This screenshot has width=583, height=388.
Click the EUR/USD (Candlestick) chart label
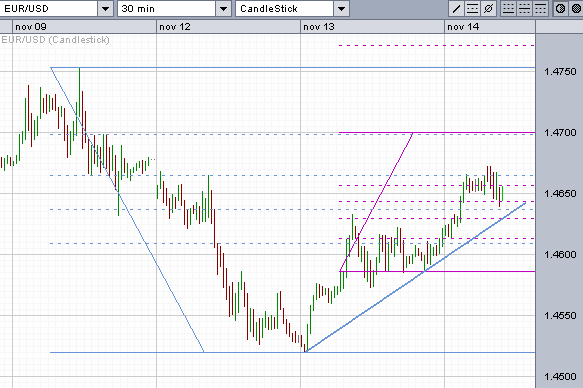click(x=55, y=40)
